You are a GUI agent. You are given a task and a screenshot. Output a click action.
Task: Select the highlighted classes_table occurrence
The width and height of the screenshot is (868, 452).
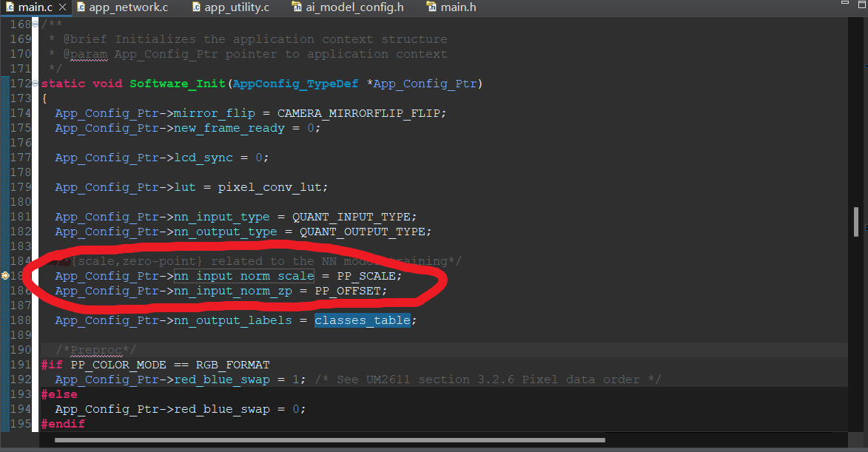[x=361, y=320]
